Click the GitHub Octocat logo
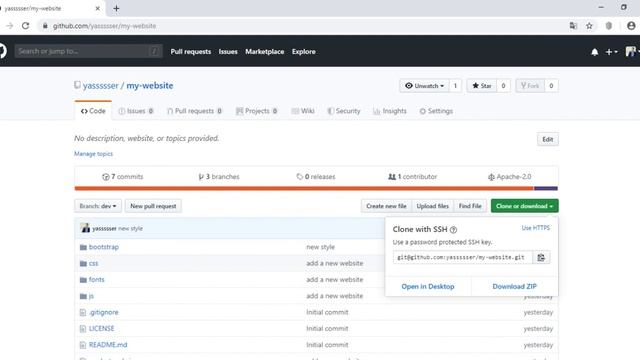Screen dimensions: 640x360 [3, 51]
